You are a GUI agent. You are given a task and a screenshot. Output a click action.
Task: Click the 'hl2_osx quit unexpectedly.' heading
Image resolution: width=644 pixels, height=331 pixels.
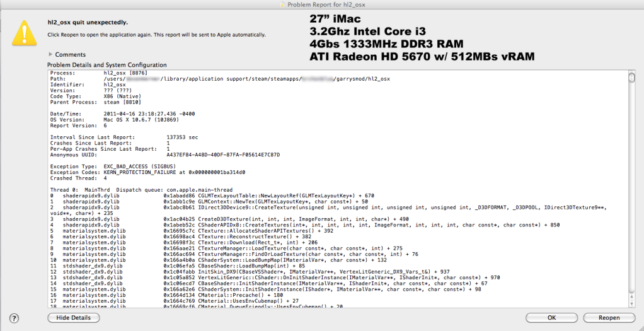[x=88, y=22]
